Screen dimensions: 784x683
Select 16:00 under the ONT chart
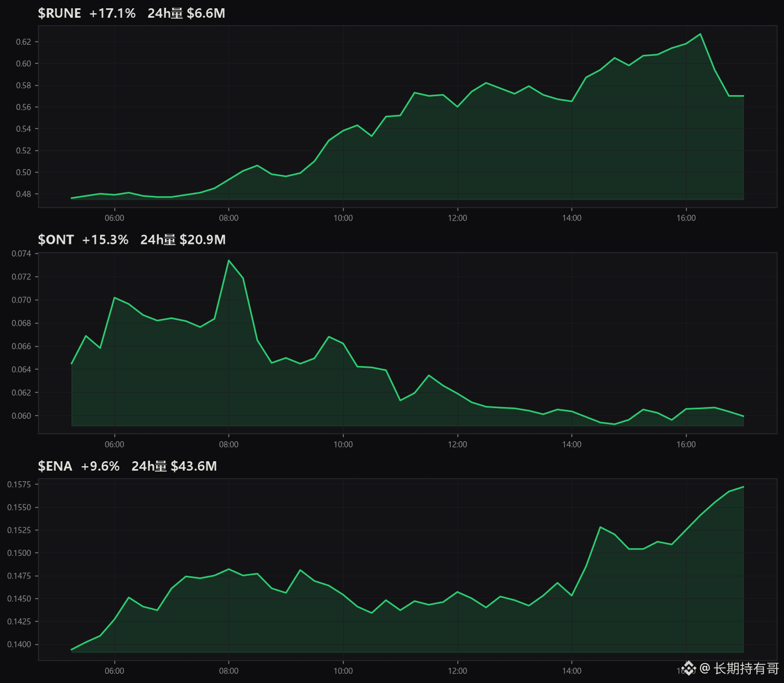(x=686, y=445)
